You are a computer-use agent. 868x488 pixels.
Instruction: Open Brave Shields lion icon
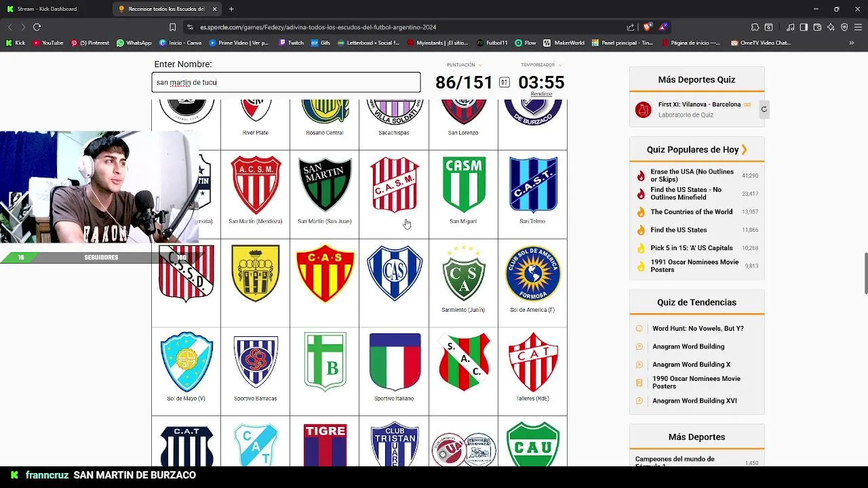pyautogui.click(x=647, y=27)
